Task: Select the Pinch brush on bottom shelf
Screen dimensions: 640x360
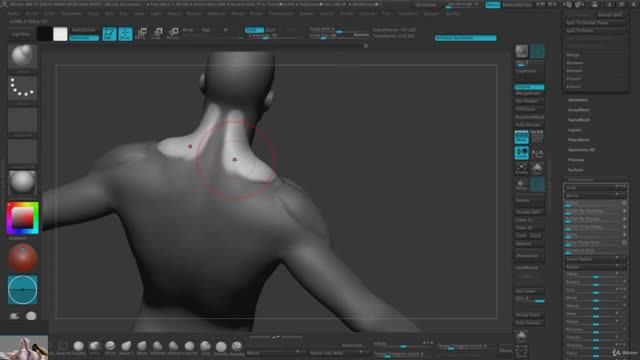Action: (110, 347)
